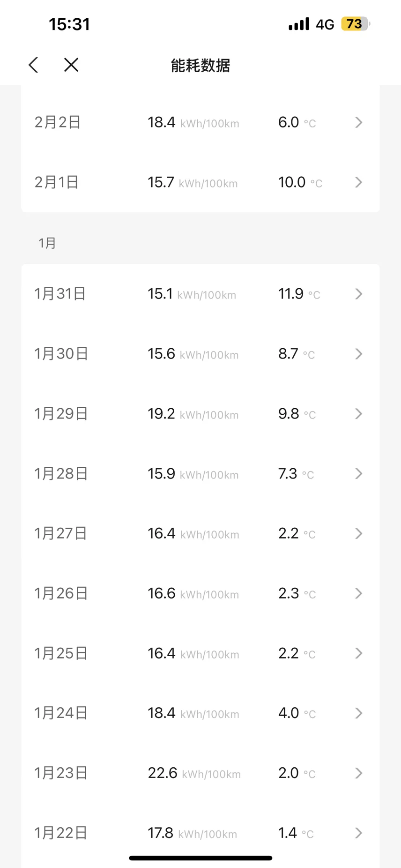Tap chevron on the 1月23日 row
This screenshot has width=401, height=868.
coord(359,773)
